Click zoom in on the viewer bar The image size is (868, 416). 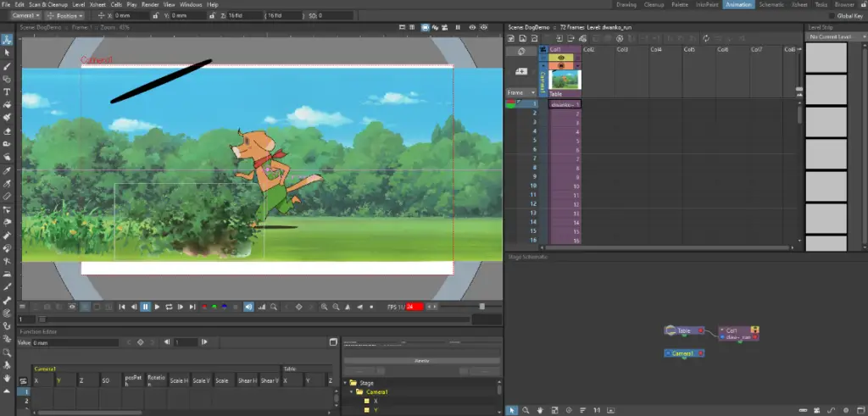(x=325, y=307)
